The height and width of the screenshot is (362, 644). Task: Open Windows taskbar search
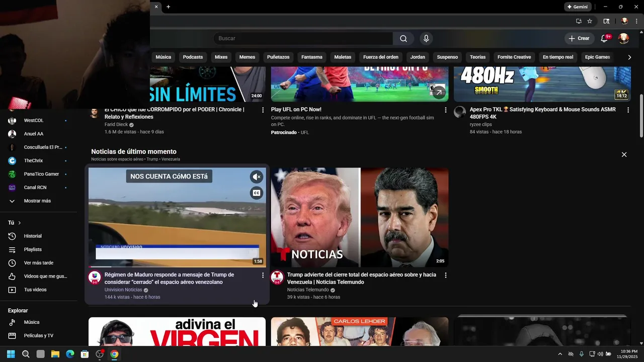[x=26, y=354]
